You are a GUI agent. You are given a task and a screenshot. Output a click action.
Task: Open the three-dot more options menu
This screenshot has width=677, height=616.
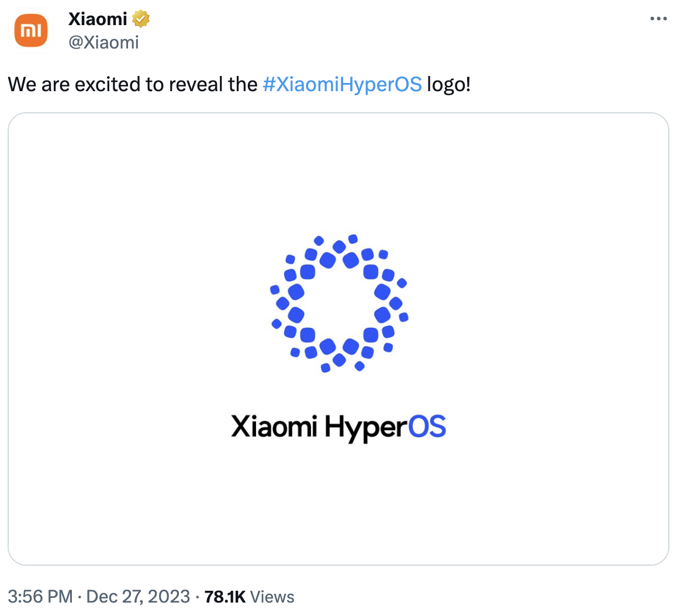pos(658,19)
